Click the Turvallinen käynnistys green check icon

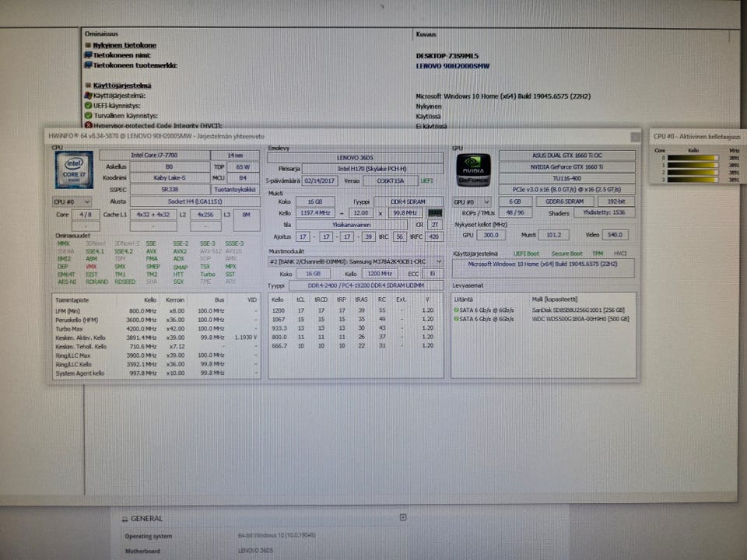(88, 116)
